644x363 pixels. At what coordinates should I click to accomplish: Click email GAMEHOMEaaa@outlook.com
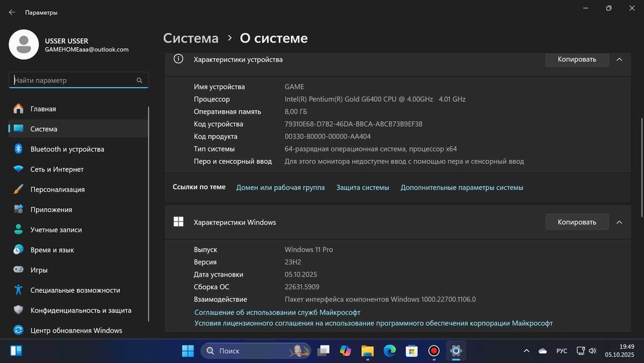click(87, 50)
